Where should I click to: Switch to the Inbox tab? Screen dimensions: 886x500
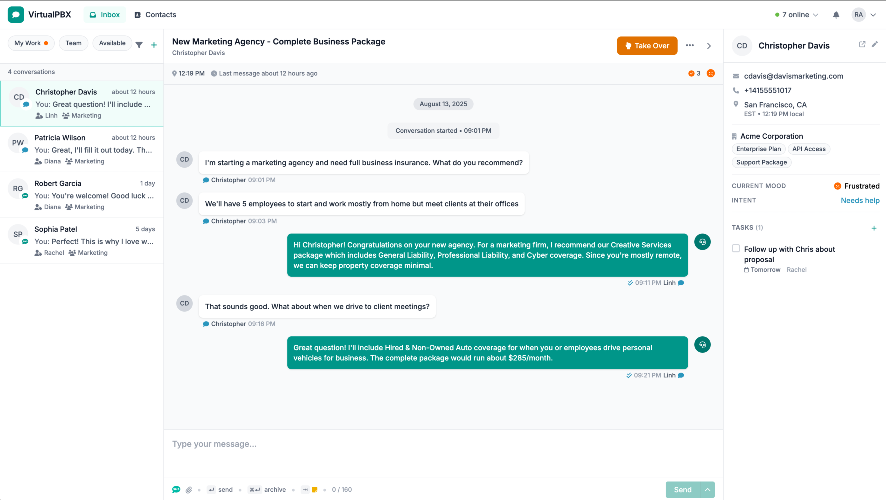105,15
